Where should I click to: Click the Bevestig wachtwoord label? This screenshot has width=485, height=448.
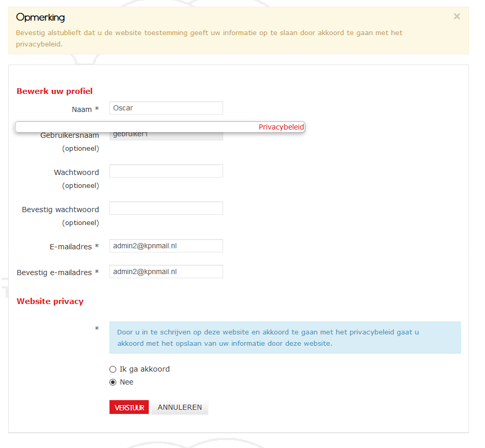pos(60,210)
